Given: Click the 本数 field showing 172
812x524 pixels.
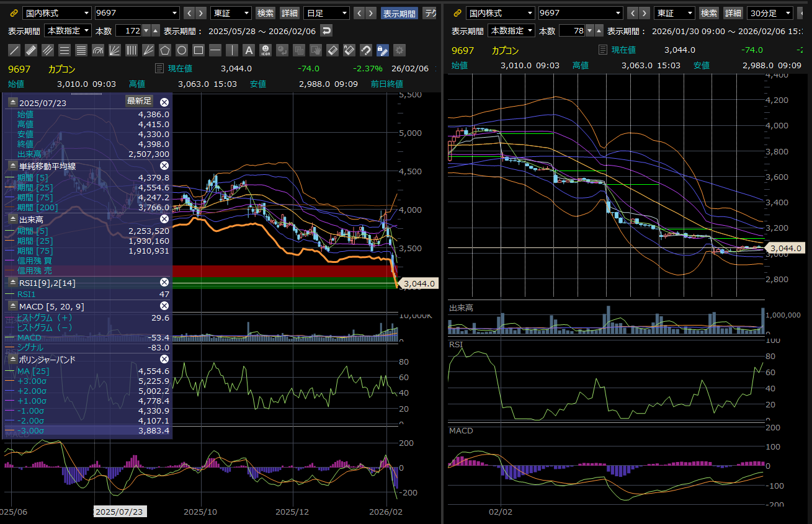Looking at the screenshot, I should pyautogui.click(x=128, y=30).
